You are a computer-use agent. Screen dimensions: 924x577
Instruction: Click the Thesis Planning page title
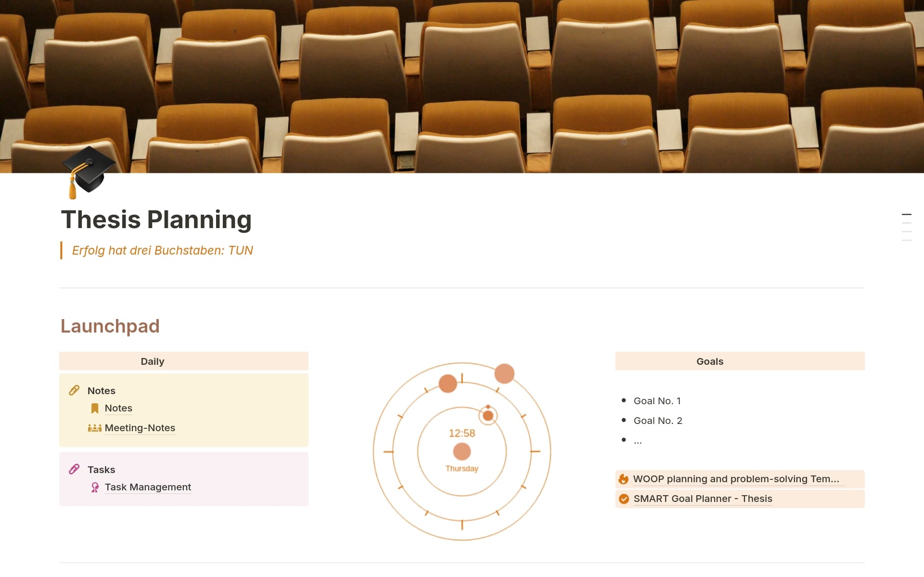(155, 219)
